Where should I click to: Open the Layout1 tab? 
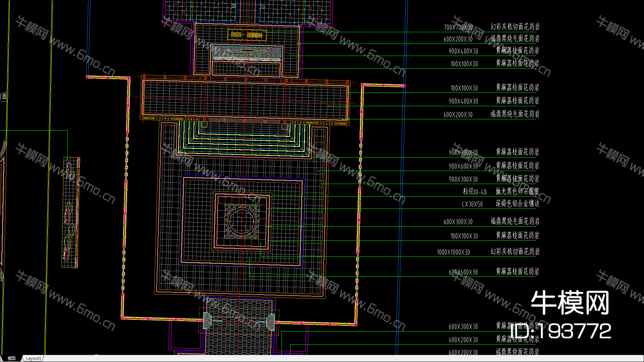pos(33,358)
